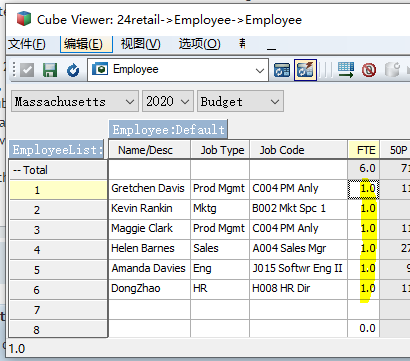
Task: Click the DongZhao name cell
Action: pos(149,289)
